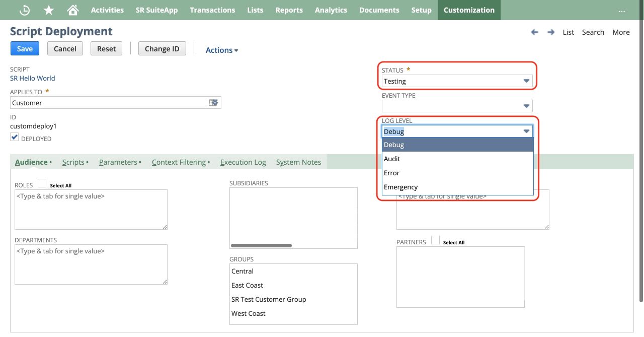Click the Subsidiaries horizontal scrollbar

click(x=261, y=246)
